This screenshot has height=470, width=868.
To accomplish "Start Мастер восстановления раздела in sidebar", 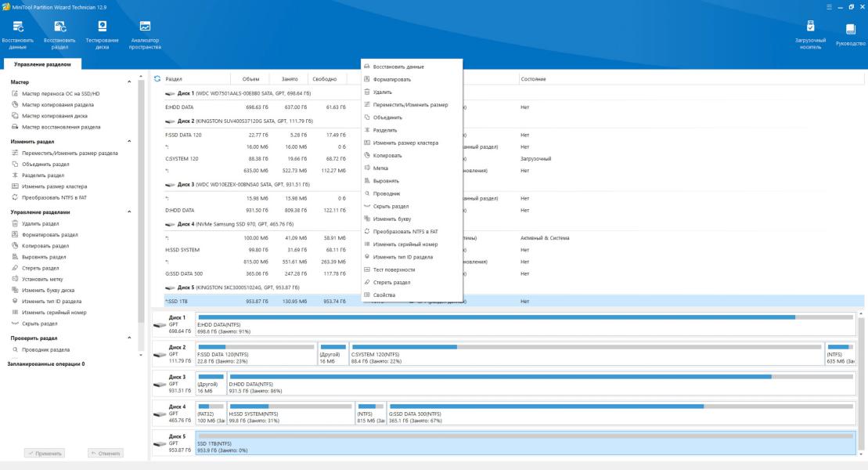I will (x=56, y=127).
